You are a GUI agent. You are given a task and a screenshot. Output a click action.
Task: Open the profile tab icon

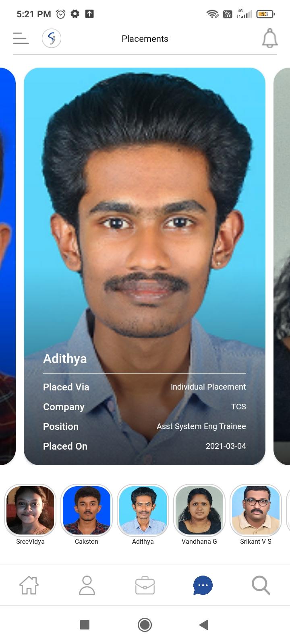(87, 585)
